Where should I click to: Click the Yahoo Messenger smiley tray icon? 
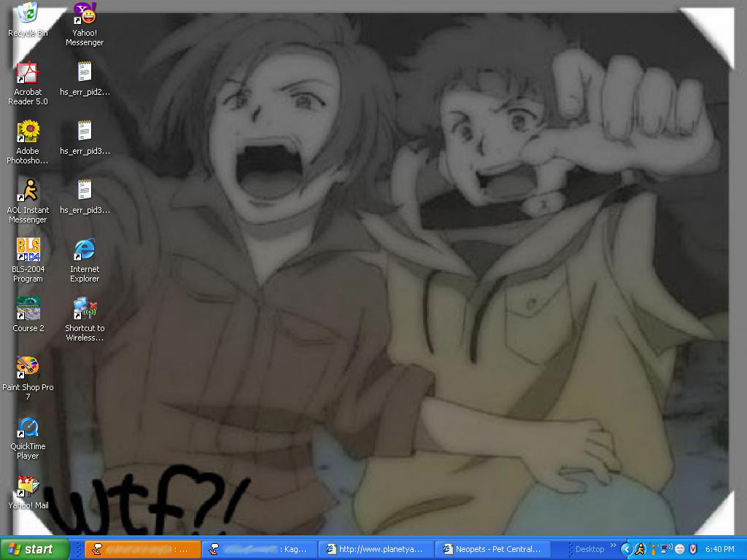coord(680,550)
